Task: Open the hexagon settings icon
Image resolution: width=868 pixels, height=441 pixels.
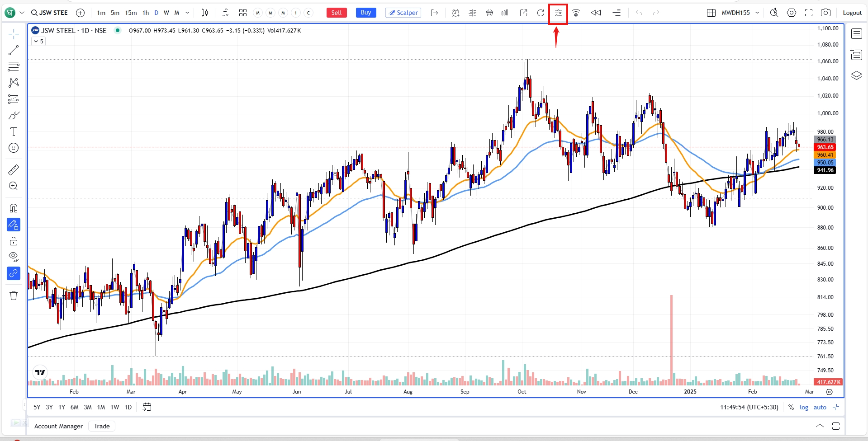Action: (792, 13)
